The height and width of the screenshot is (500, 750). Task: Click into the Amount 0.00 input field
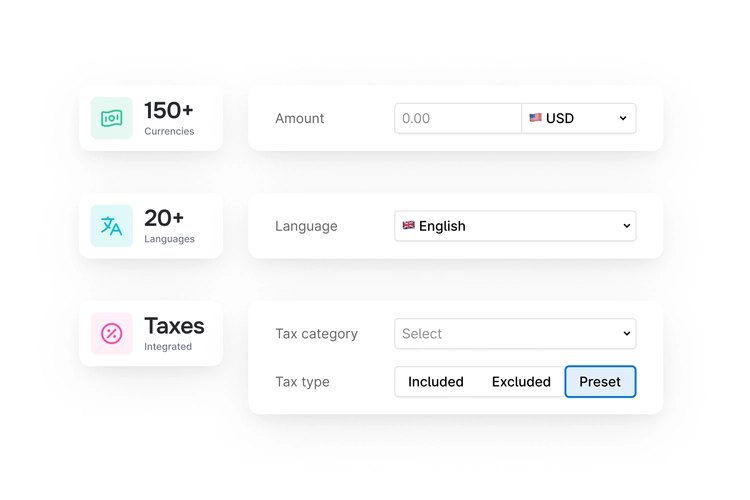click(458, 118)
